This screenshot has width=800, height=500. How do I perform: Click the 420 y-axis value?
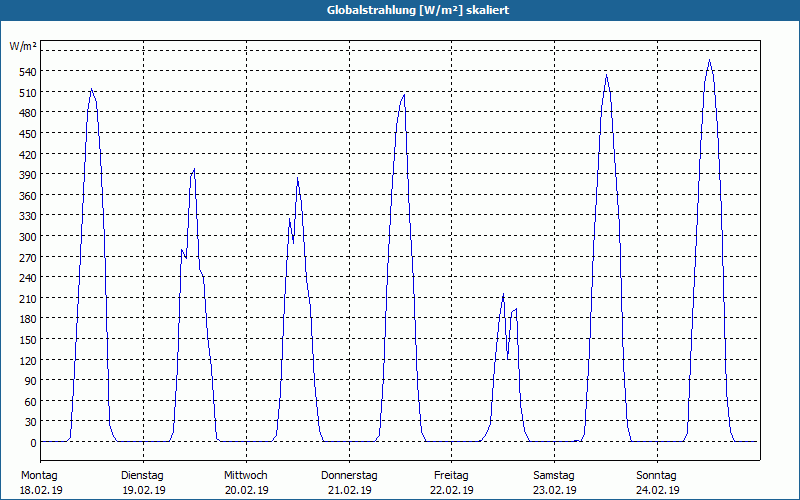click(28, 155)
